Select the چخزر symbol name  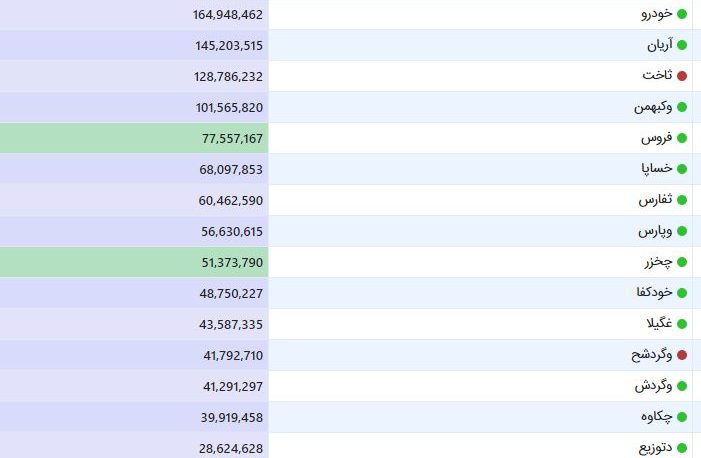tap(658, 262)
